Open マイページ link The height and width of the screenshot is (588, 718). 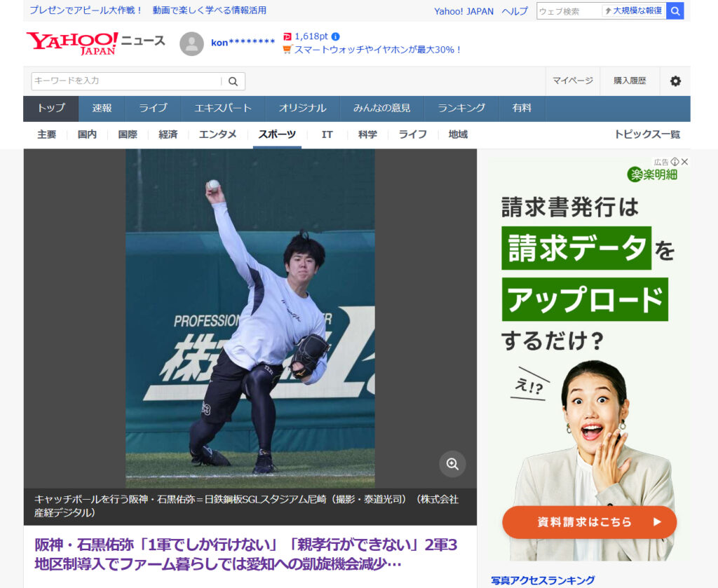(572, 81)
